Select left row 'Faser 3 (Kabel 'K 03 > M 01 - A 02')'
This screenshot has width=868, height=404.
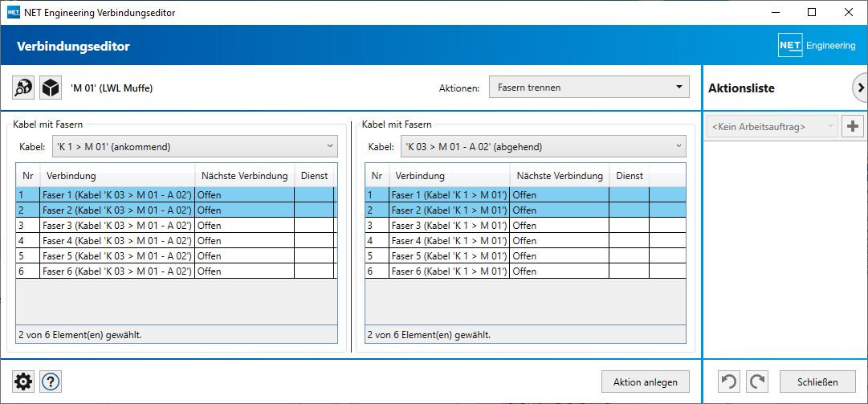coord(176,226)
